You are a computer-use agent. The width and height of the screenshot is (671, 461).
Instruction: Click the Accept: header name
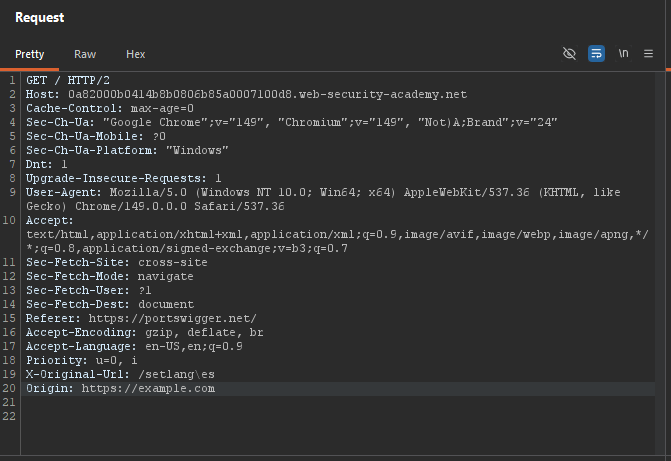(50, 220)
